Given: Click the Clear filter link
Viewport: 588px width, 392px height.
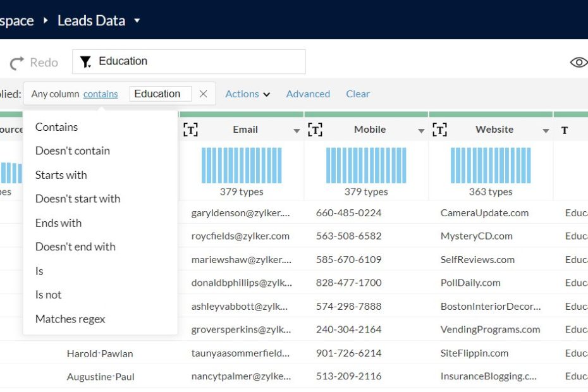Looking at the screenshot, I should click(358, 94).
